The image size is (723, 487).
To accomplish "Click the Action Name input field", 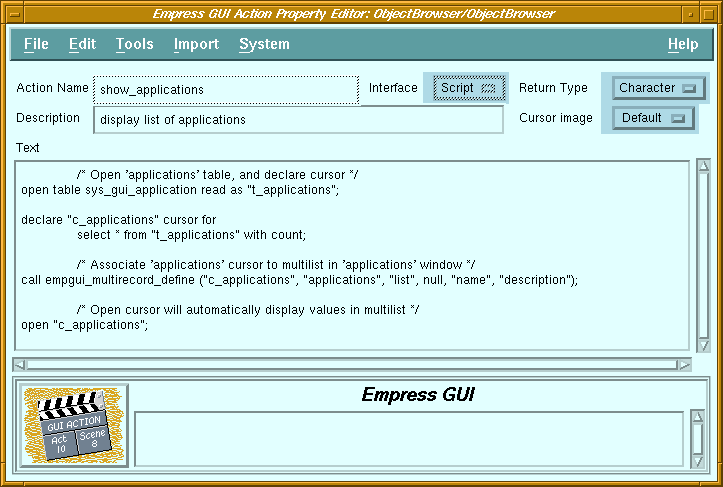I will tap(226, 89).
